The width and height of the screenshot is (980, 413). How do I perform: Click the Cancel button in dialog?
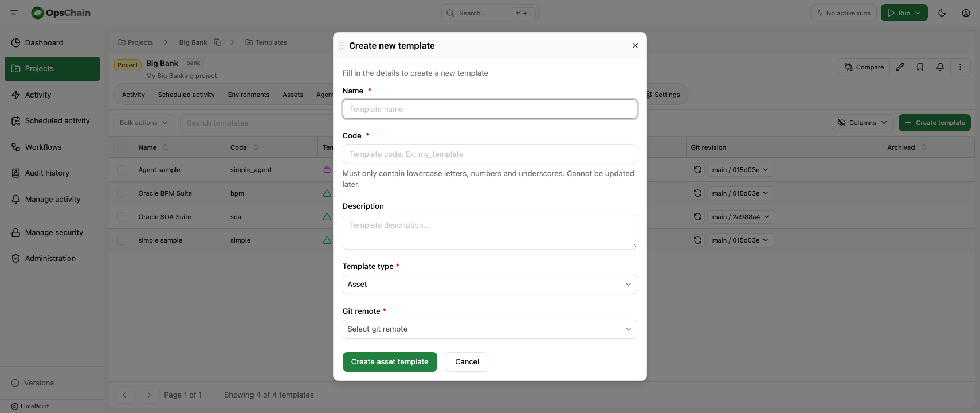click(467, 362)
